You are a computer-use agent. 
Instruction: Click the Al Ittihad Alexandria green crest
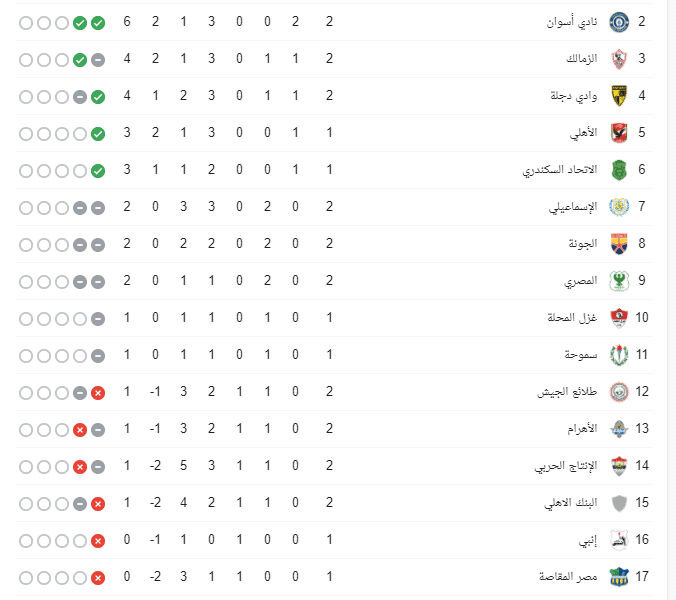619,170
